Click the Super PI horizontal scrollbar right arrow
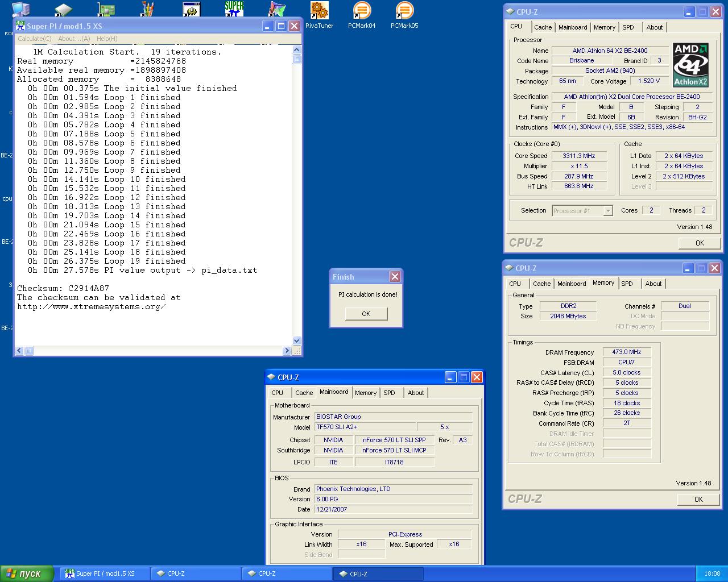The height and width of the screenshot is (582, 728). [288, 351]
